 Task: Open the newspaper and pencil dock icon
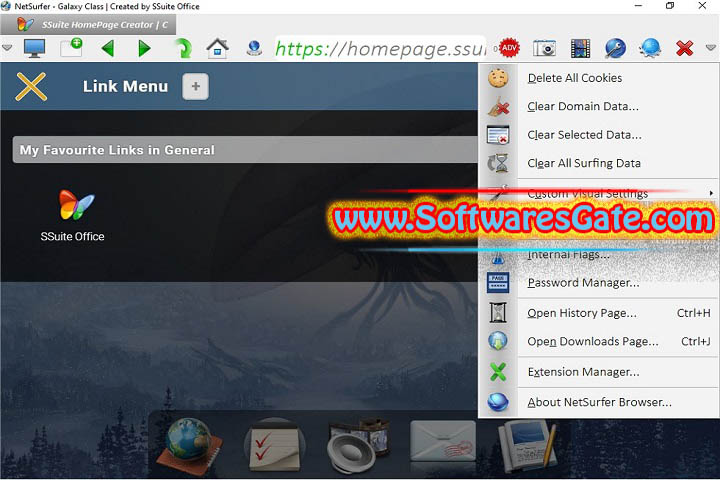[x=528, y=446]
